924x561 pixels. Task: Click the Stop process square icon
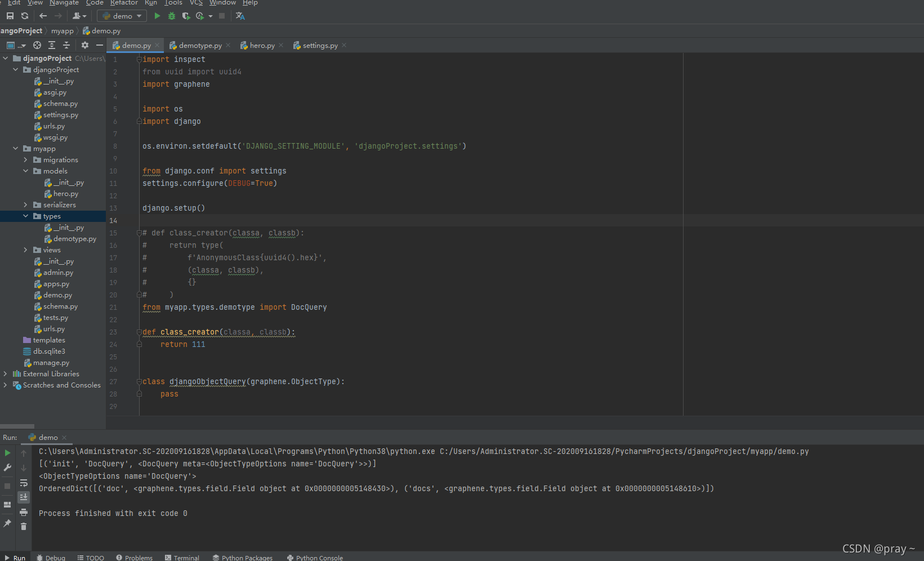[221, 16]
